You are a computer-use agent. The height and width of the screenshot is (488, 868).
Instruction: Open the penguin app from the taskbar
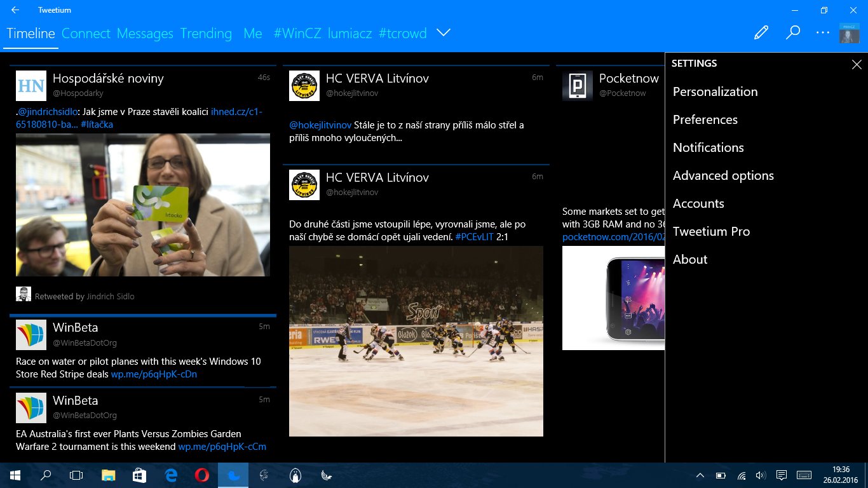[x=295, y=475]
